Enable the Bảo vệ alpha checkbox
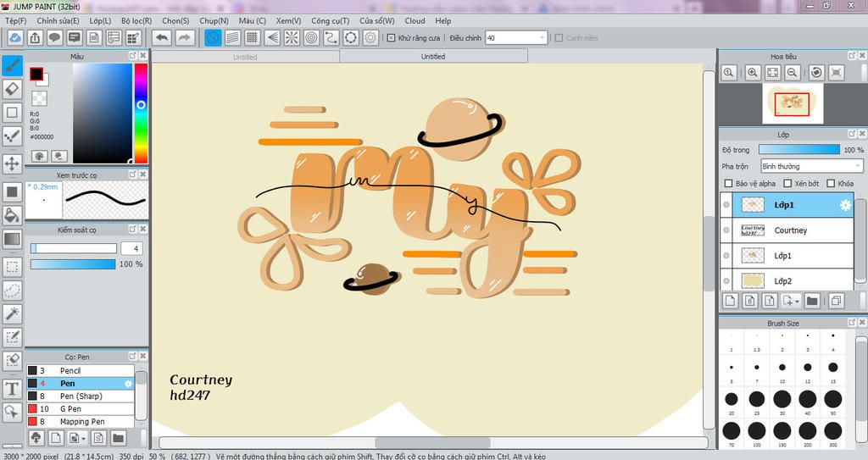The image size is (868, 460). (728, 183)
